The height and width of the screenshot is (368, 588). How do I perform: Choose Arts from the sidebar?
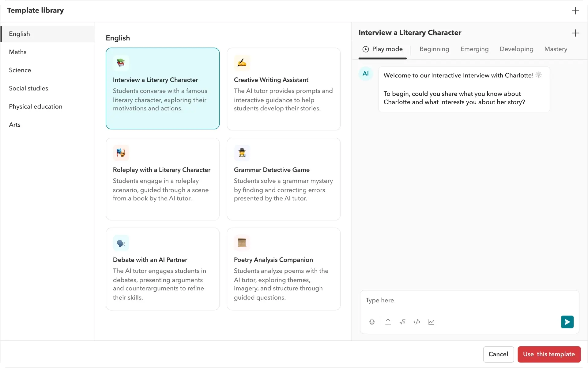click(14, 125)
